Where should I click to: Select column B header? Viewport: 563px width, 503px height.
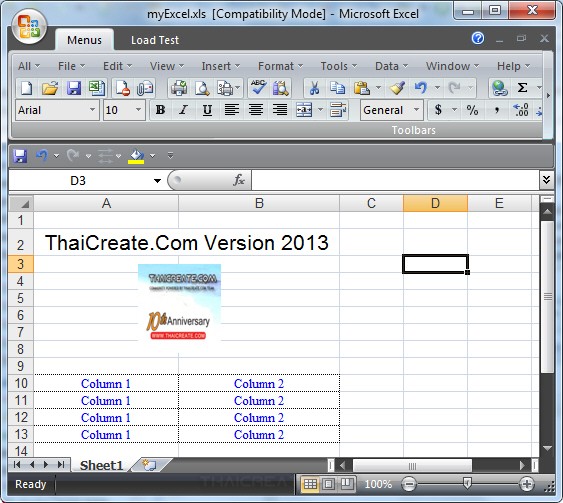259,203
